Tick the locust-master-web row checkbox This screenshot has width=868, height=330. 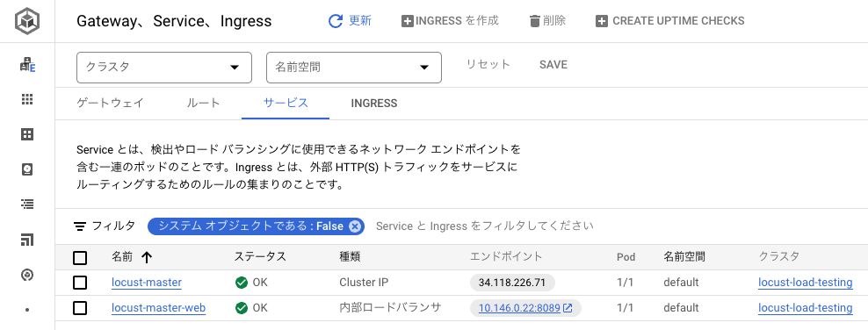click(x=80, y=308)
